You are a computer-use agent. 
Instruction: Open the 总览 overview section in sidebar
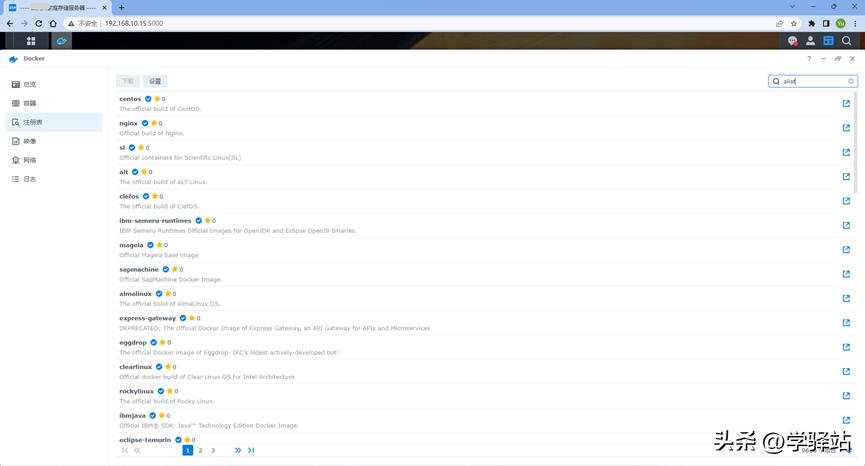(30, 85)
